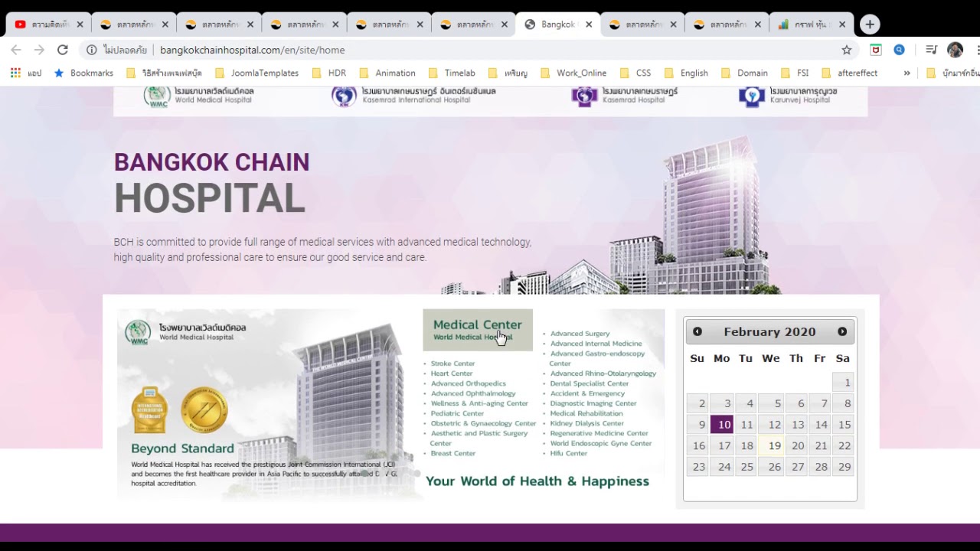Image resolution: width=980 pixels, height=551 pixels.
Task: Switch to the stock graph tab
Action: [812, 24]
